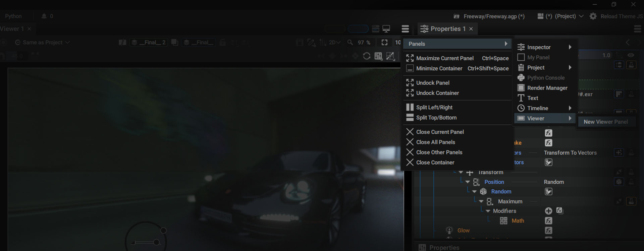Select Close All Panels
Image resolution: width=644 pixels, height=251 pixels.
tap(457, 142)
